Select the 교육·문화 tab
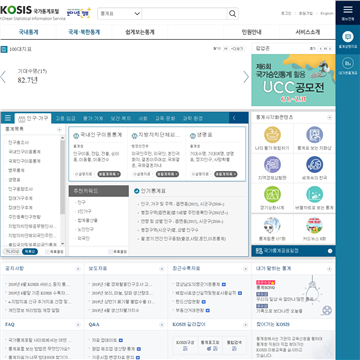360x360 pixels. pyautogui.click(x=165, y=118)
